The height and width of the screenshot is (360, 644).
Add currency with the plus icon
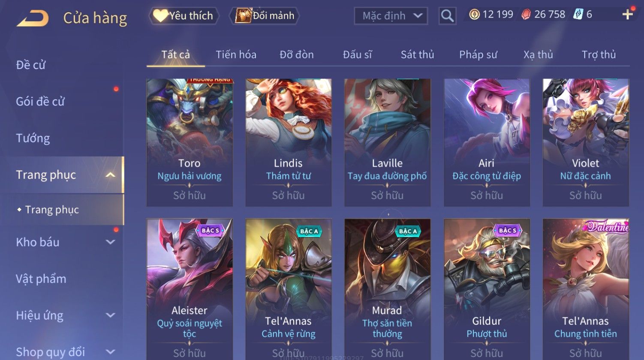[x=628, y=15]
